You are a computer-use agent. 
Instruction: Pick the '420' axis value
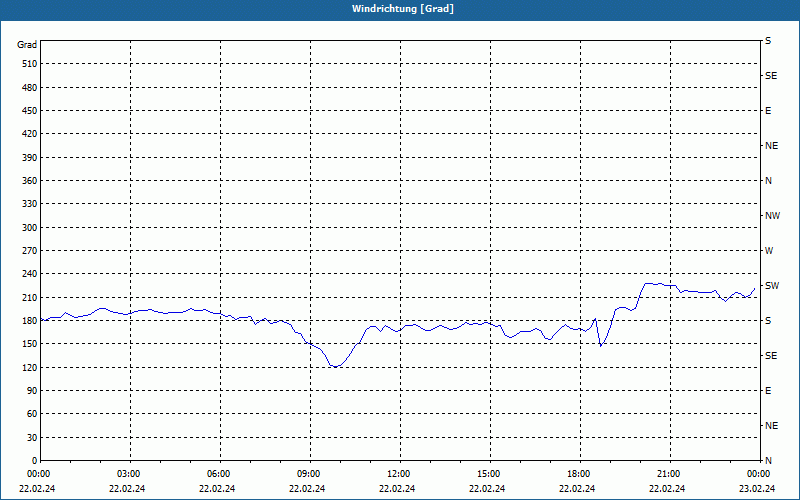click(31, 134)
